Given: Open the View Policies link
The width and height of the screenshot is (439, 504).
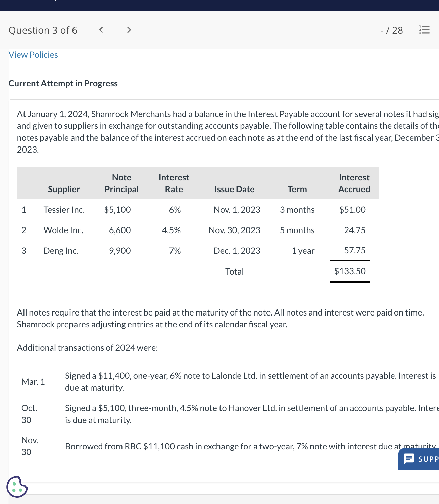Looking at the screenshot, I should pyautogui.click(x=33, y=54).
